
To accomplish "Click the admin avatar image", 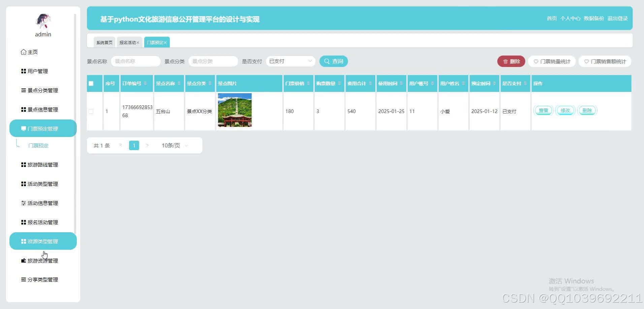I will [x=43, y=21].
